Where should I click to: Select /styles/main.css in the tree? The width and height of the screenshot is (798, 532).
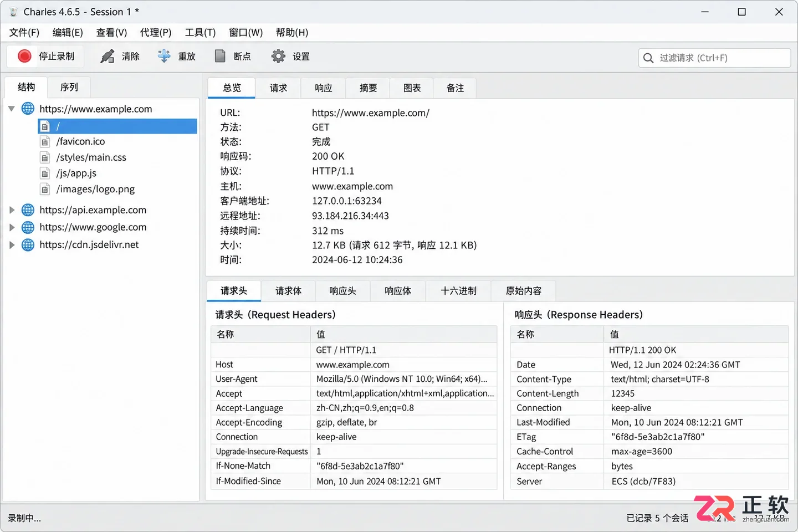[x=91, y=158]
